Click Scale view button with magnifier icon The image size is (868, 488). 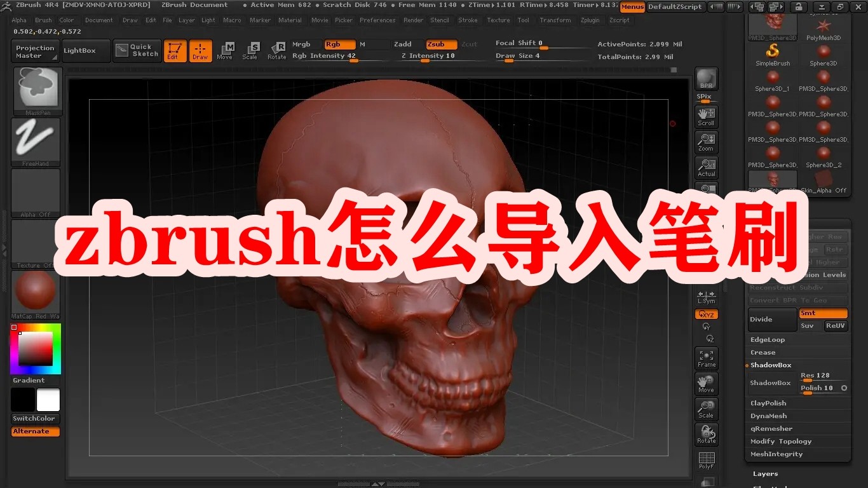(706, 409)
